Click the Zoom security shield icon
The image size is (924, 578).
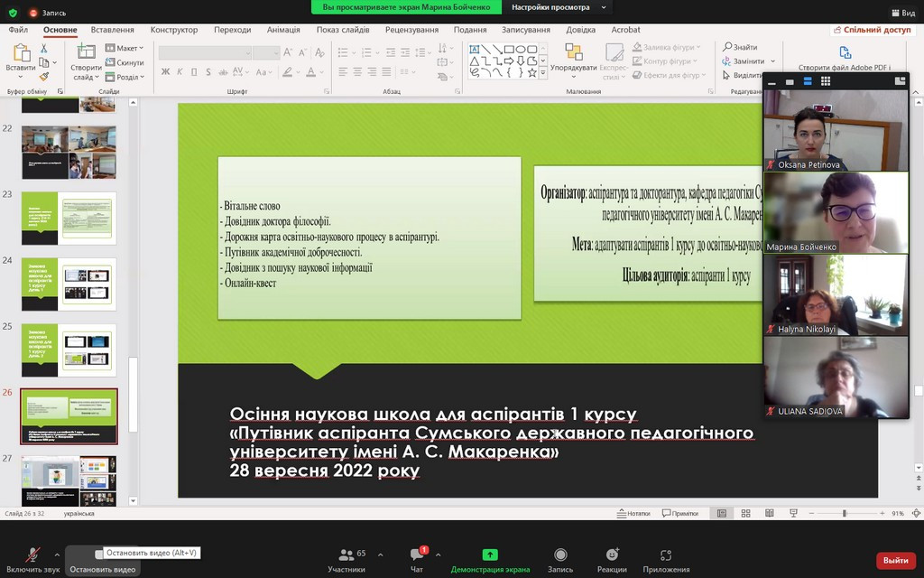[13, 13]
